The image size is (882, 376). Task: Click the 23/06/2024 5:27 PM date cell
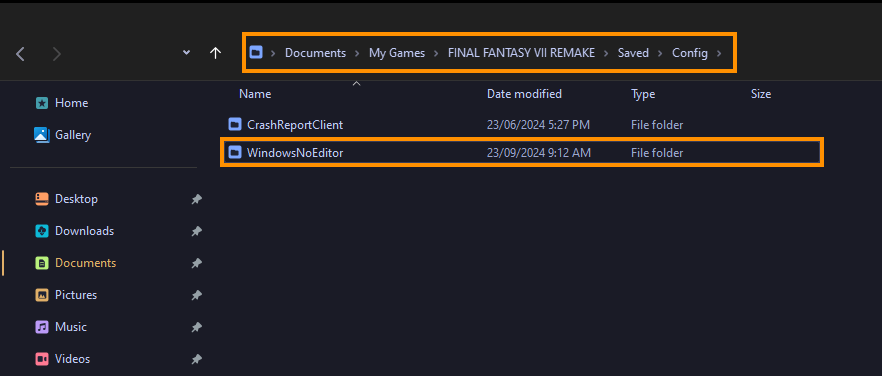point(538,124)
